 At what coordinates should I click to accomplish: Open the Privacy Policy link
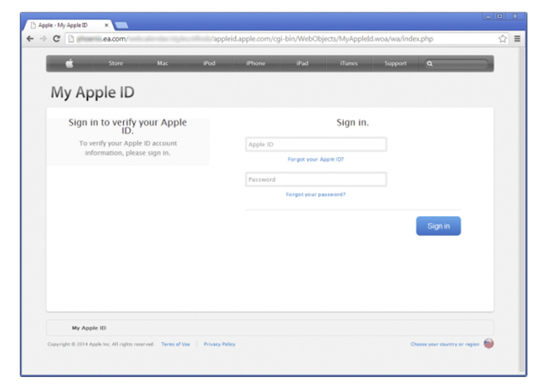tap(219, 344)
